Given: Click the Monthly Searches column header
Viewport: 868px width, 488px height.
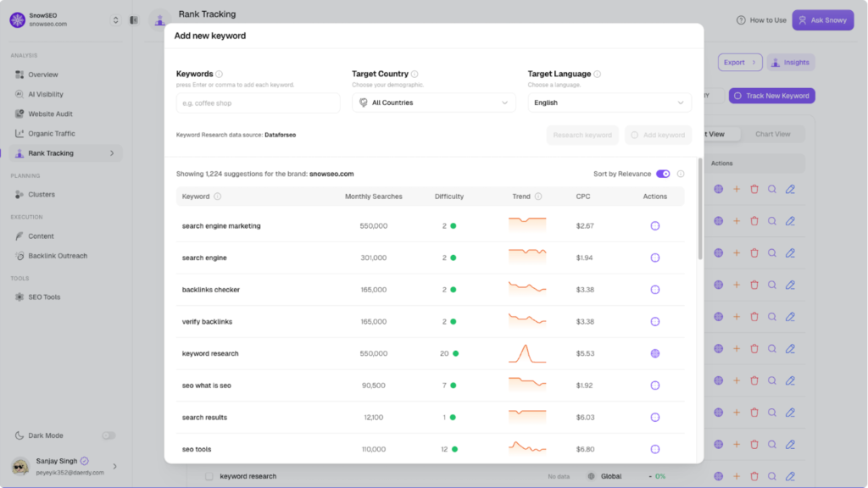Looking at the screenshot, I should [x=374, y=197].
